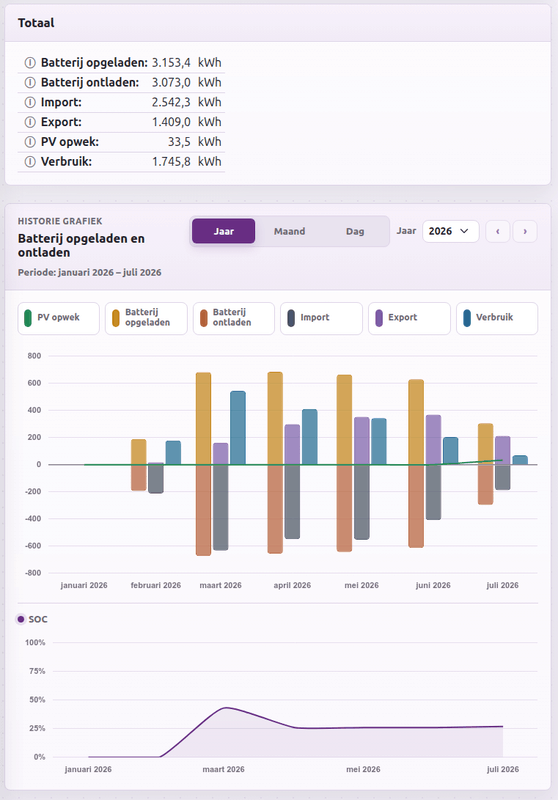The image size is (558, 800).
Task: Toggle Verbruik legend button
Action: click(x=497, y=318)
